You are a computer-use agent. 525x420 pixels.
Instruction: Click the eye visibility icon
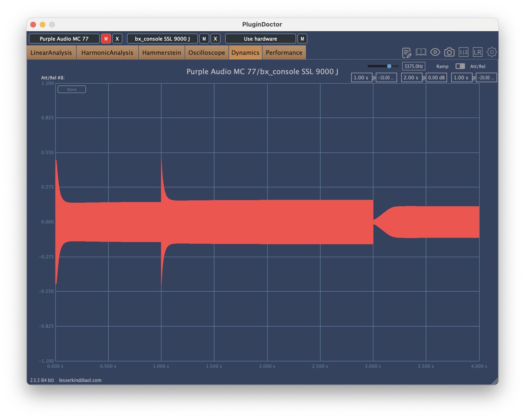pyautogui.click(x=435, y=52)
